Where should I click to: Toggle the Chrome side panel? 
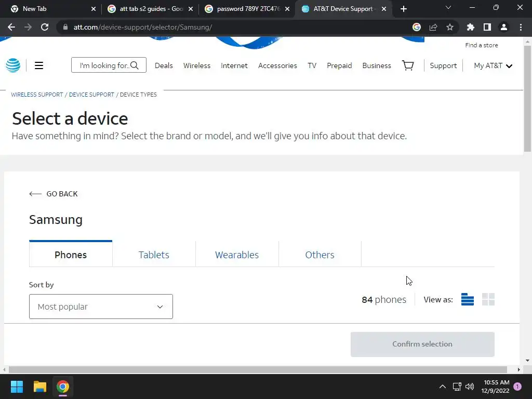coord(487,27)
